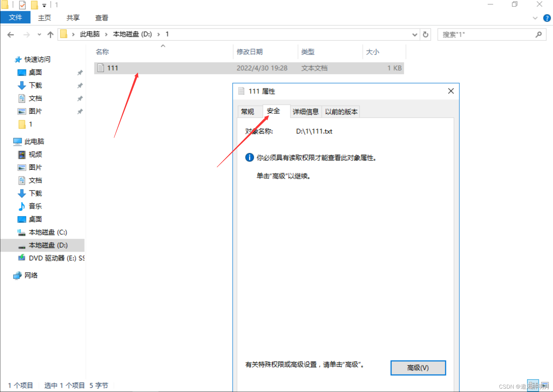Open the 查看 ribbon tab
The width and height of the screenshot is (553, 392).
pyautogui.click(x=101, y=18)
